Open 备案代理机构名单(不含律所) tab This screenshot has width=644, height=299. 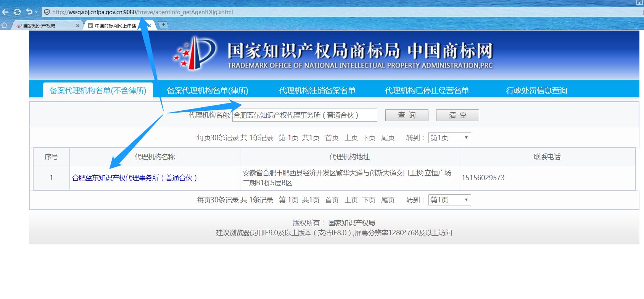[x=98, y=91]
